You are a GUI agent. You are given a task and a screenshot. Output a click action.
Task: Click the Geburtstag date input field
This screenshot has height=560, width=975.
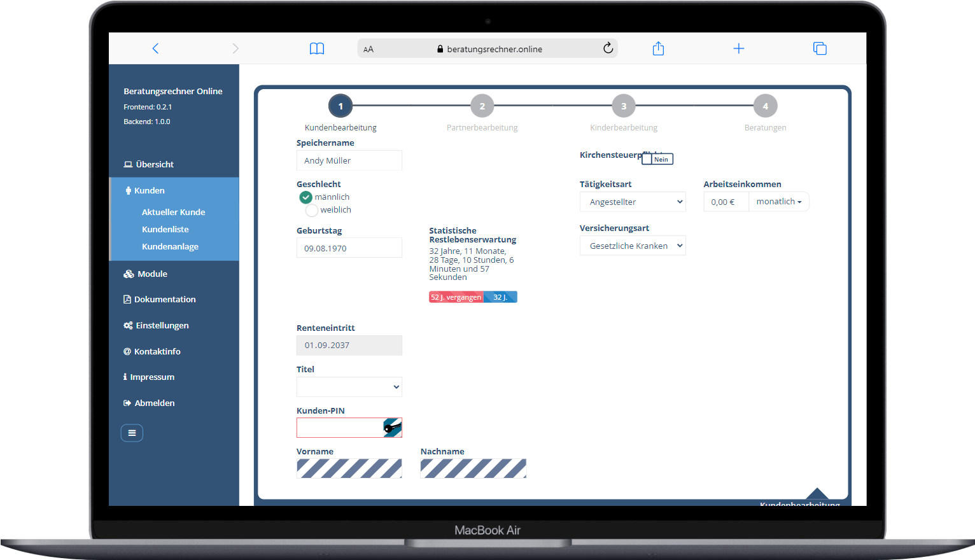click(x=349, y=248)
